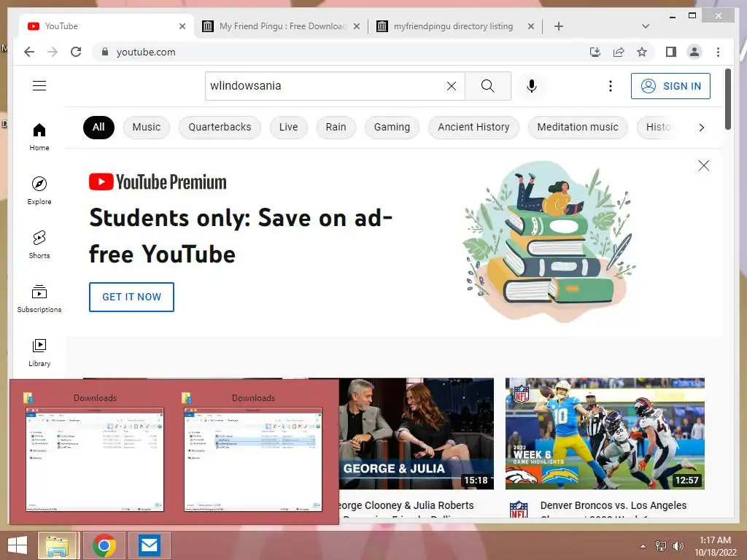Viewport: 747px width, 560px height.
Task: Open the volume speaker tray icon
Action: tap(678, 546)
